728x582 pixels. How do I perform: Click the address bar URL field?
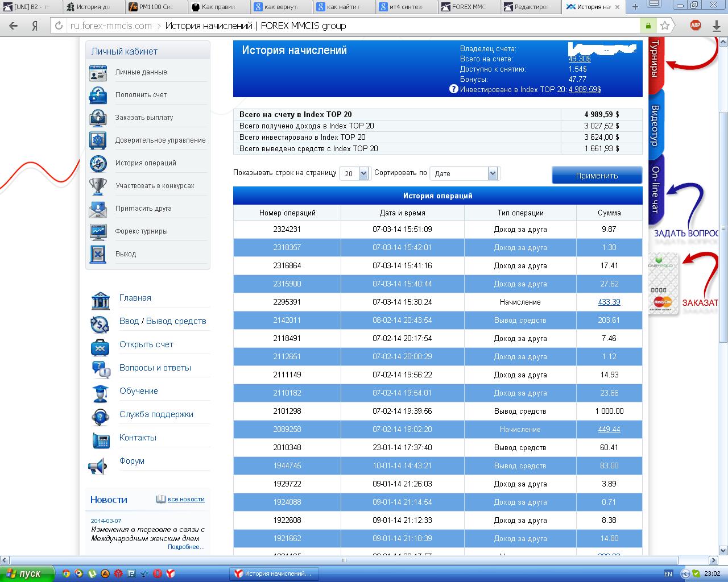(x=353, y=26)
